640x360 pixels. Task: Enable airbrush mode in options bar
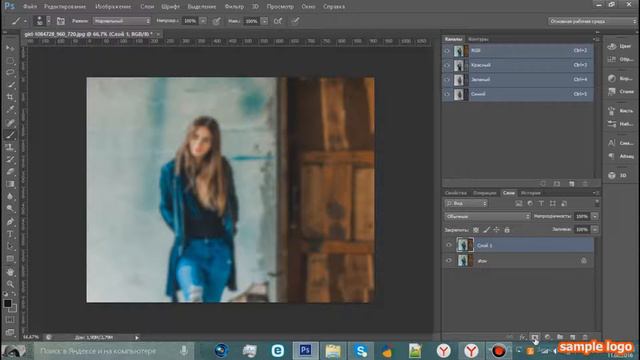point(278,21)
